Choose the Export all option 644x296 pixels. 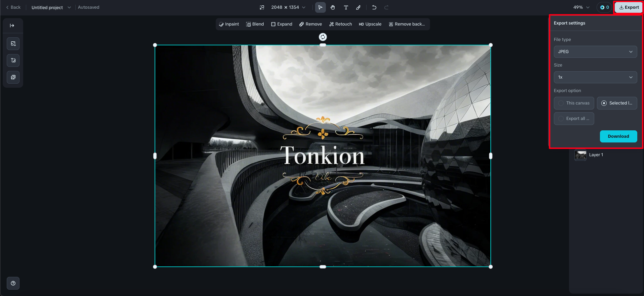coord(574,119)
